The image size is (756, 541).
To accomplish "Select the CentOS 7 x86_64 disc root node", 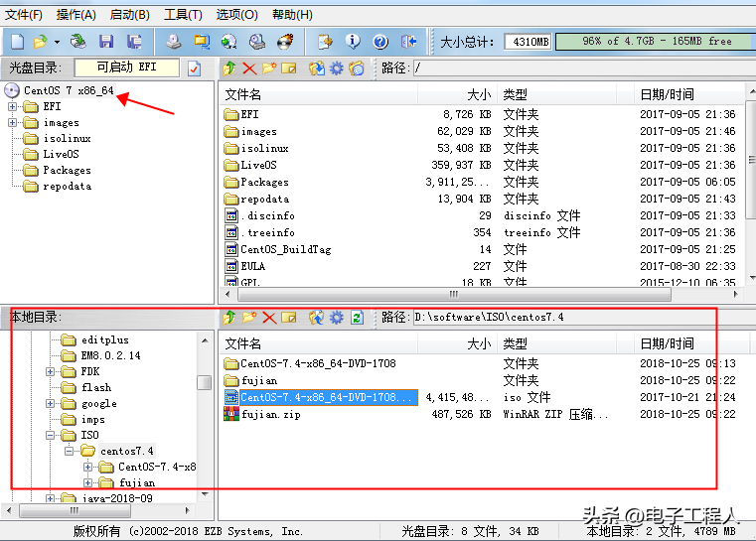I will point(69,90).
